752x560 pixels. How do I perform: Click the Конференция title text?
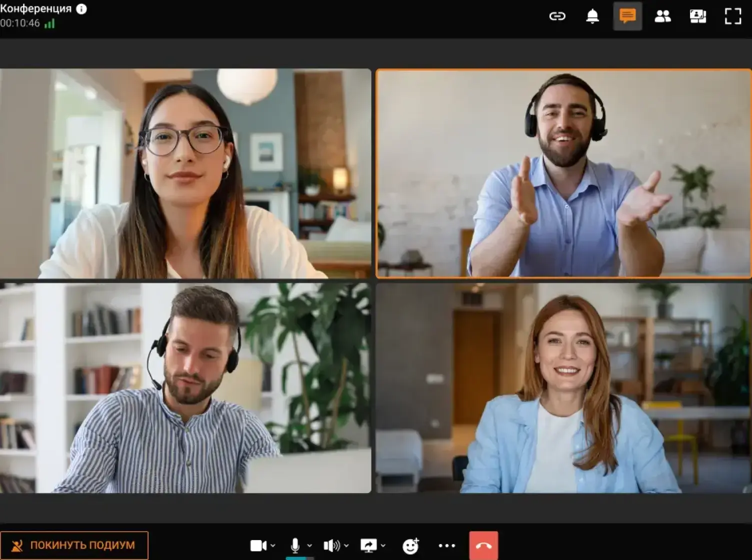click(x=36, y=9)
